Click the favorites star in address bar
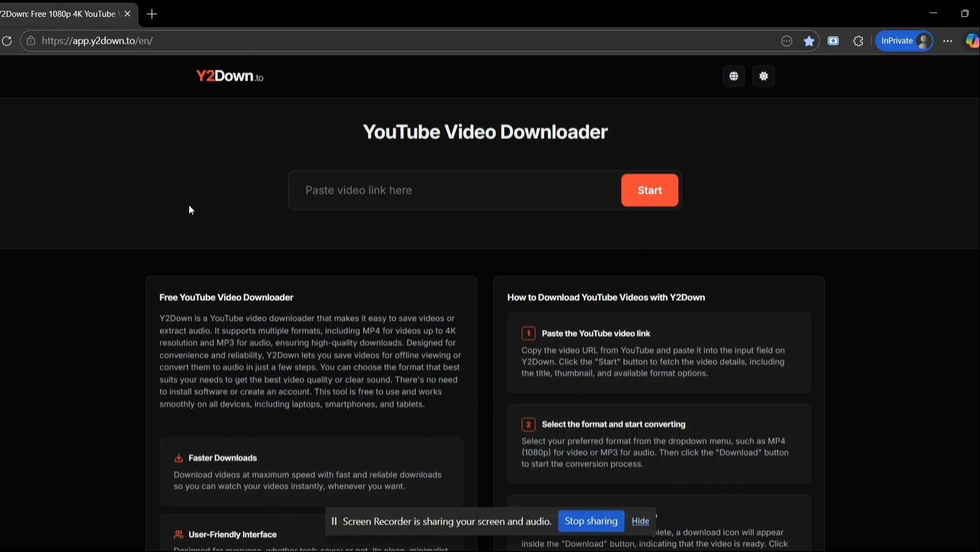The image size is (980, 552). [809, 41]
